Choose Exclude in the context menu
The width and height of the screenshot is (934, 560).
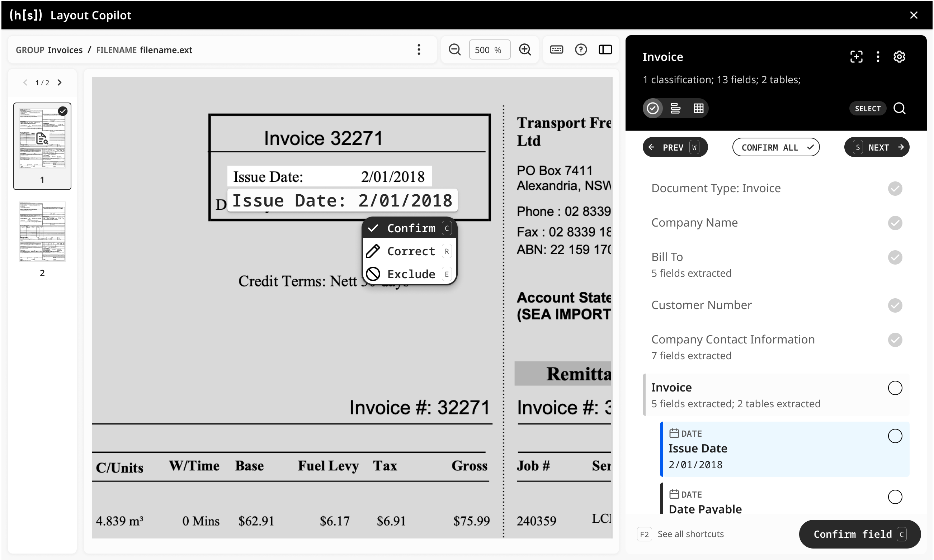(x=410, y=274)
